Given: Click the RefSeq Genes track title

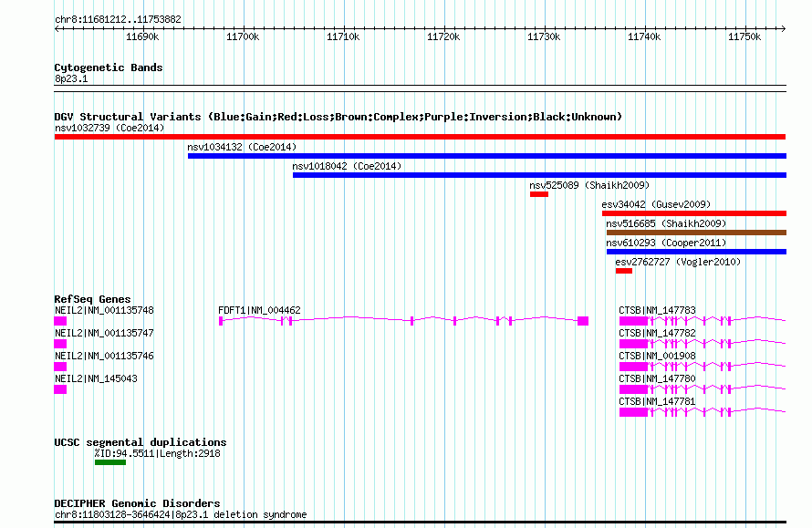Looking at the screenshot, I should pos(93,299).
